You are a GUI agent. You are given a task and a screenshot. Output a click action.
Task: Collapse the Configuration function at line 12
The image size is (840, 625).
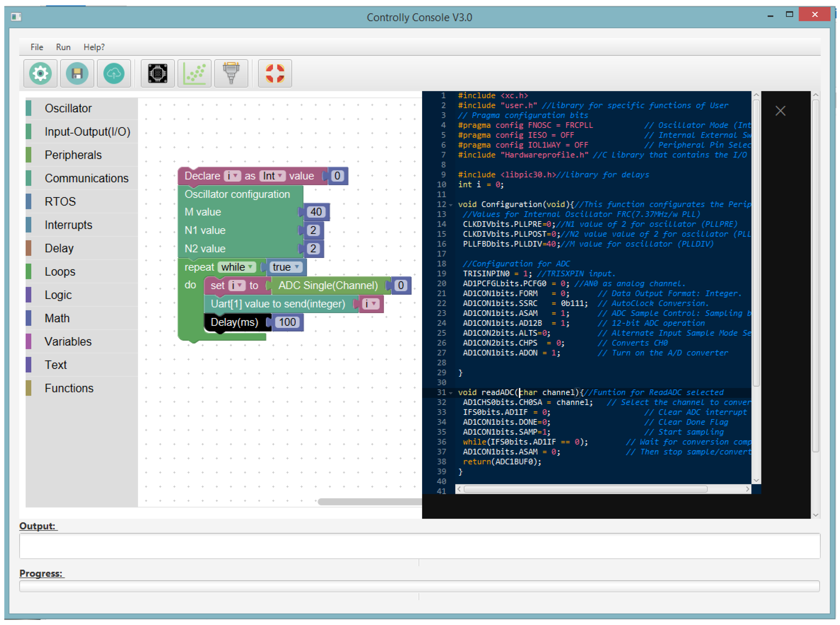[x=451, y=205]
